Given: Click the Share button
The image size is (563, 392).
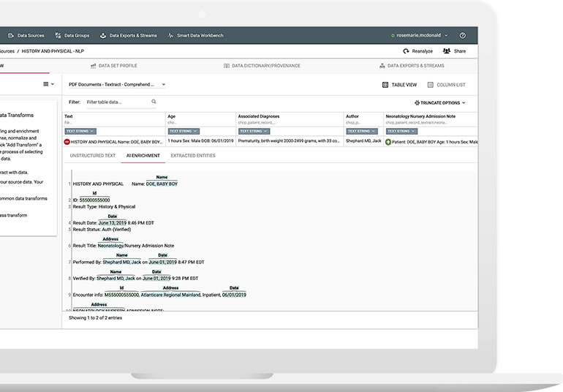Looking at the screenshot, I should coord(454,51).
